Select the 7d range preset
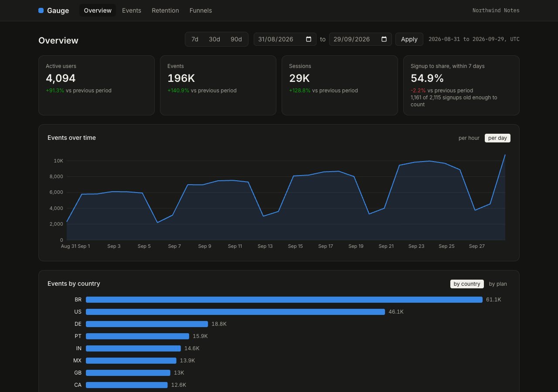The image size is (558, 392). tap(195, 39)
